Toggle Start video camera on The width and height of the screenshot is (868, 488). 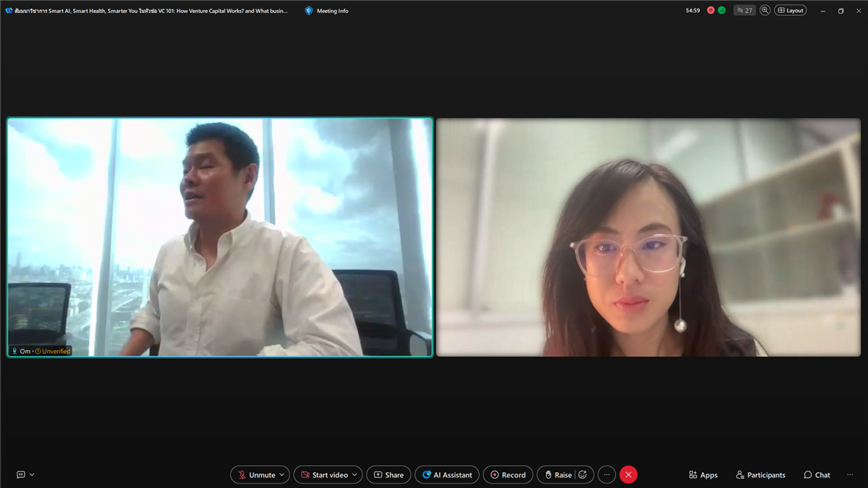tap(323, 475)
